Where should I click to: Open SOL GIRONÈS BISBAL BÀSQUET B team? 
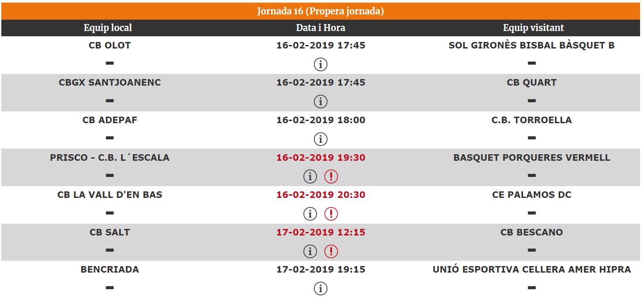(531, 45)
